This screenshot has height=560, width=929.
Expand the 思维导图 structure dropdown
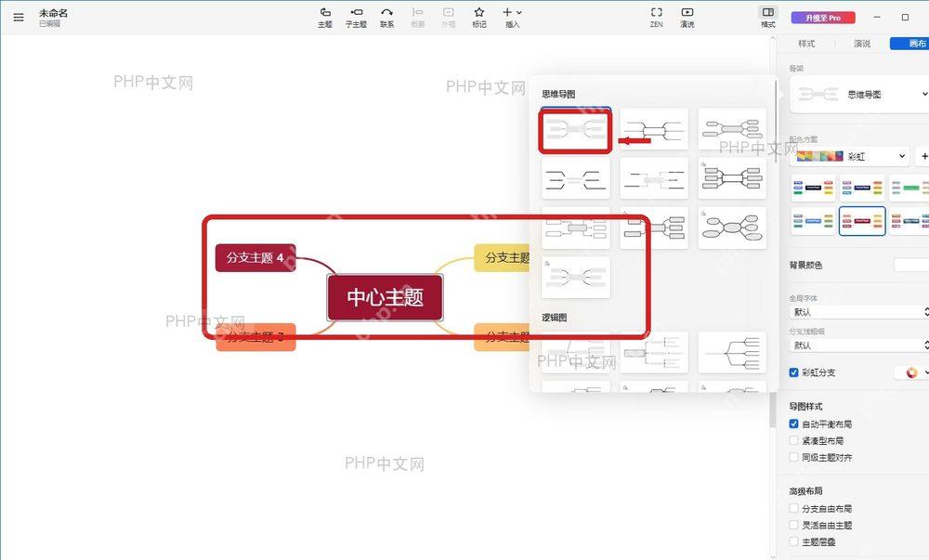[860, 94]
